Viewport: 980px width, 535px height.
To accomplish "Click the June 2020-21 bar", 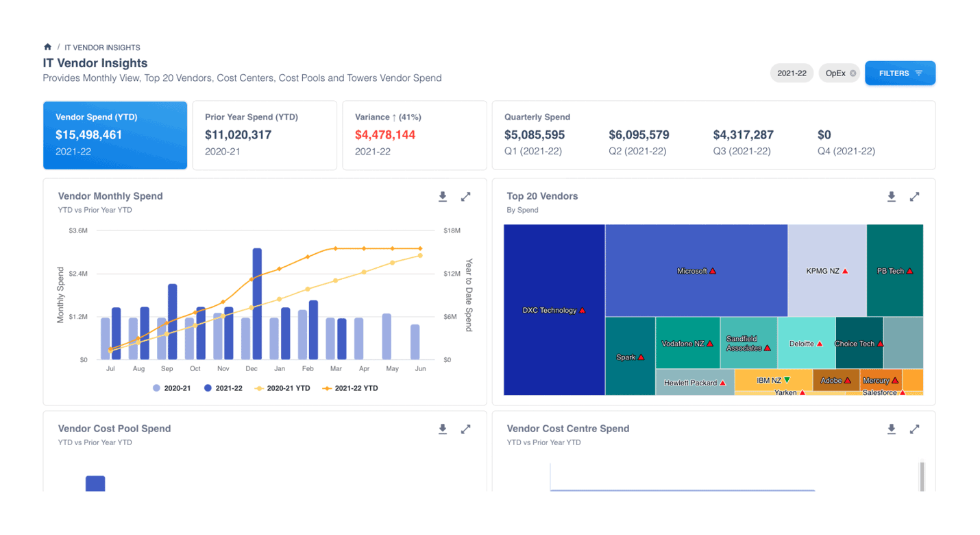I will pos(415,342).
